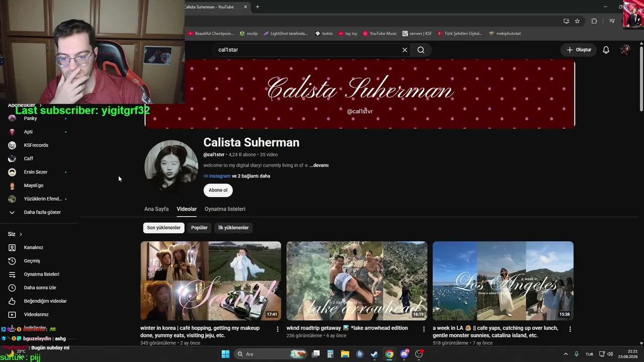This screenshot has height=362, width=644.
Task: Sort videos with the Popüler chip
Action: point(199,228)
